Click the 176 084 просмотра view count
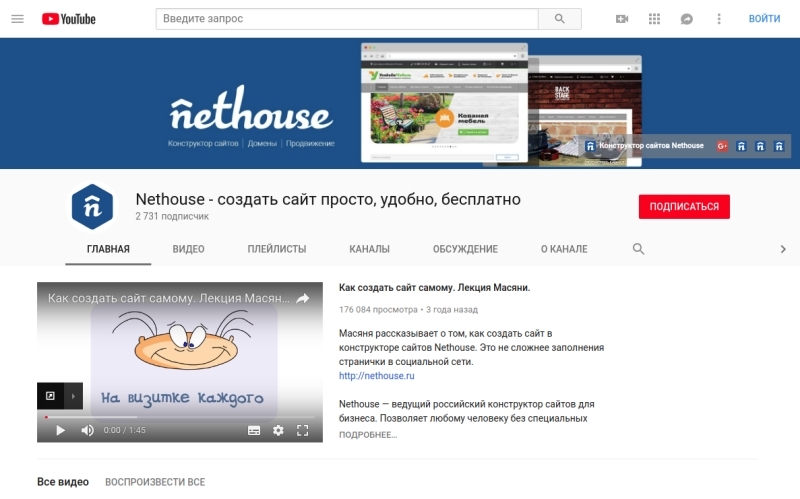The image size is (800, 499). (378, 309)
